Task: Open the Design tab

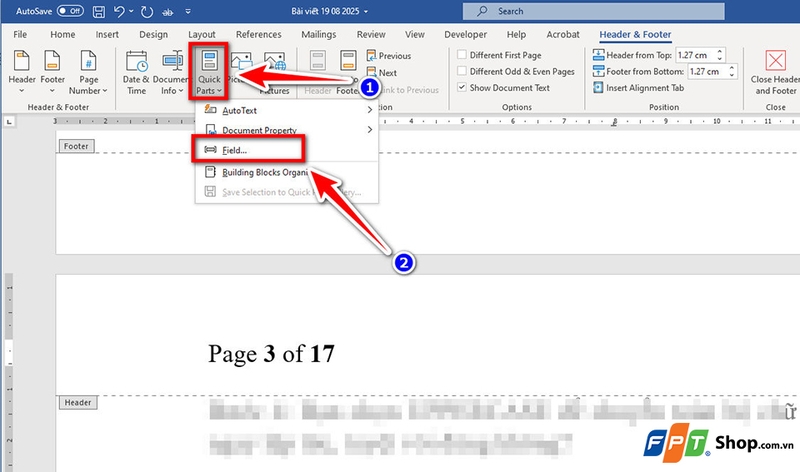Action: click(154, 34)
